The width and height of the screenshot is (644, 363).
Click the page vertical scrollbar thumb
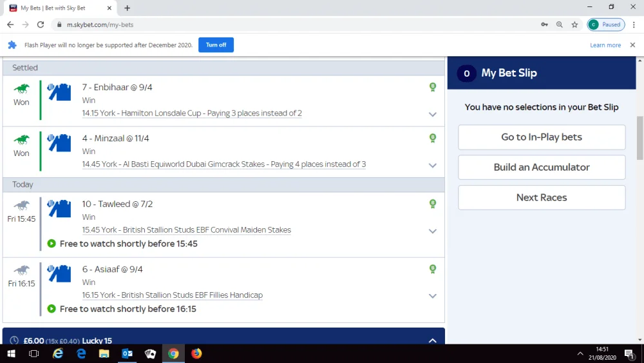point(640,138)
